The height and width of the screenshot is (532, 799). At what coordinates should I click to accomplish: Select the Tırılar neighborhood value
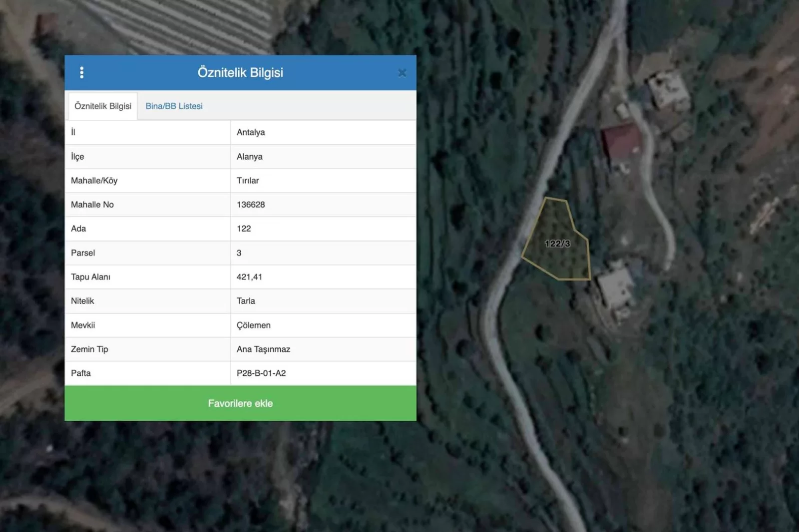click(x=248, y=181)
